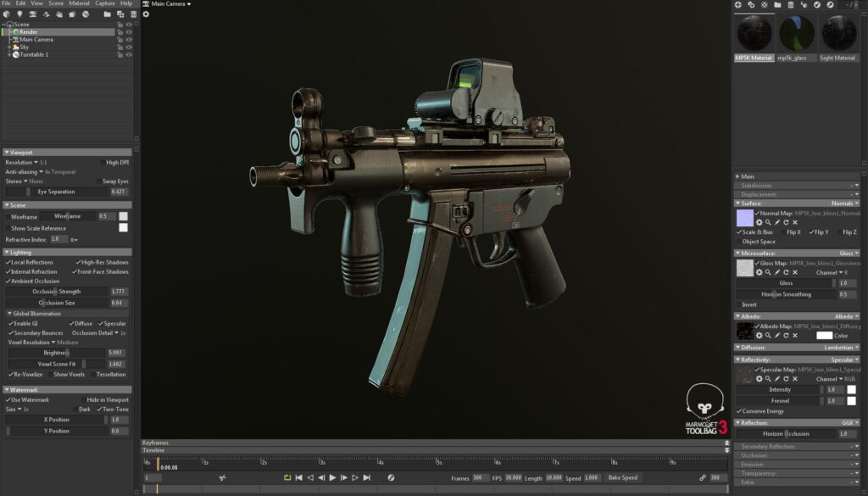Toggle Flip Y for the normal map

pyautogui.click(x=811, y=232)
